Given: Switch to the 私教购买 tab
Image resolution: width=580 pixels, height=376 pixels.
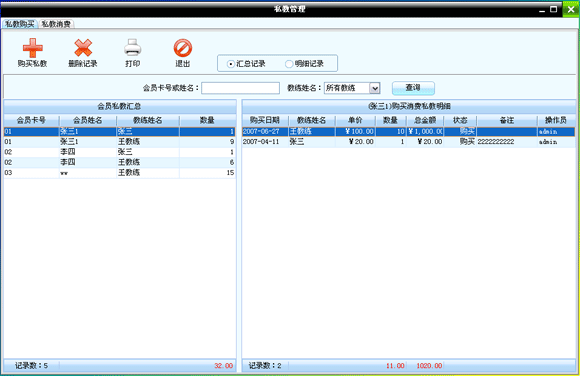Looking at the screenshot, I should 20,24.
